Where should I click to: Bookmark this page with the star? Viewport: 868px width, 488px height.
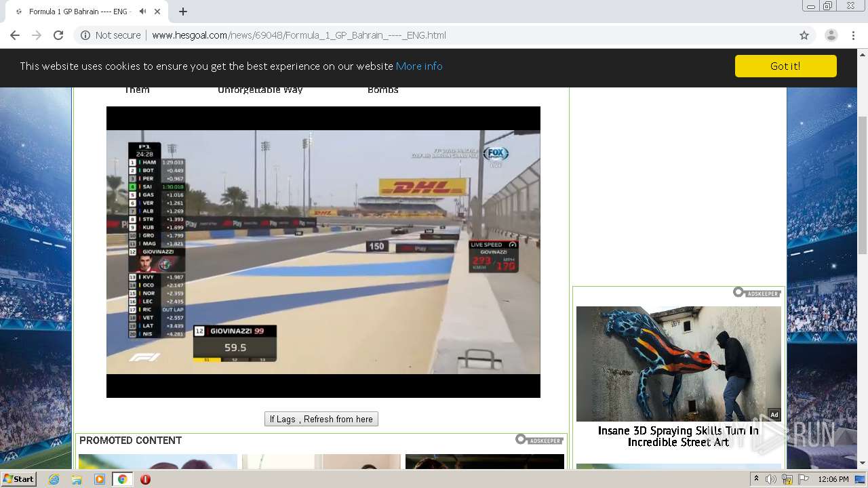tap(804, 35)
